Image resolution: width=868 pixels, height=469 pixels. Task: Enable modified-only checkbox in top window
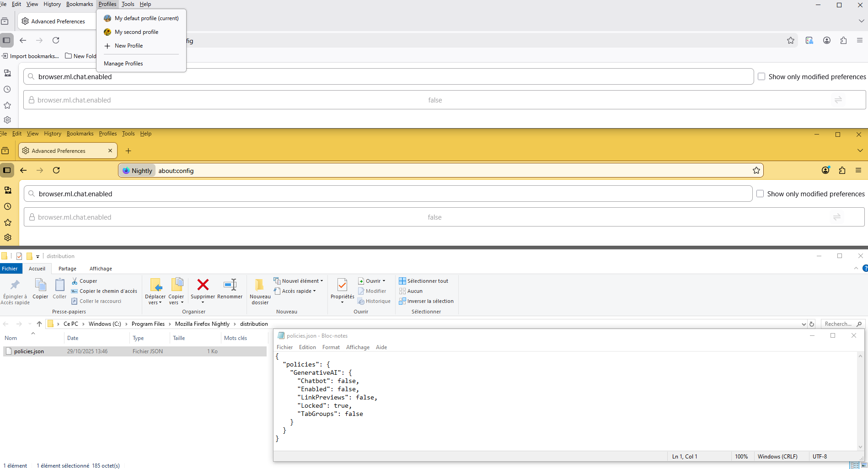point(761,76)
